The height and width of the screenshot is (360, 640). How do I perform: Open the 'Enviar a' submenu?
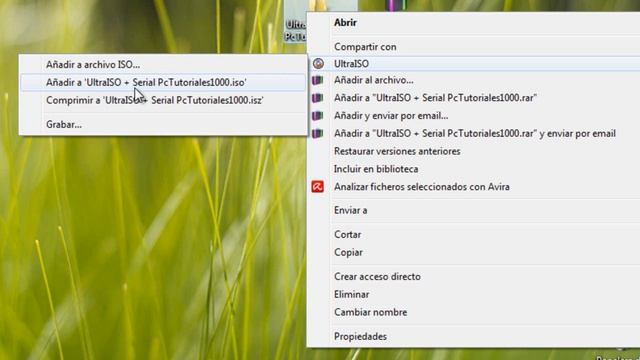click(x=474, y=211)
